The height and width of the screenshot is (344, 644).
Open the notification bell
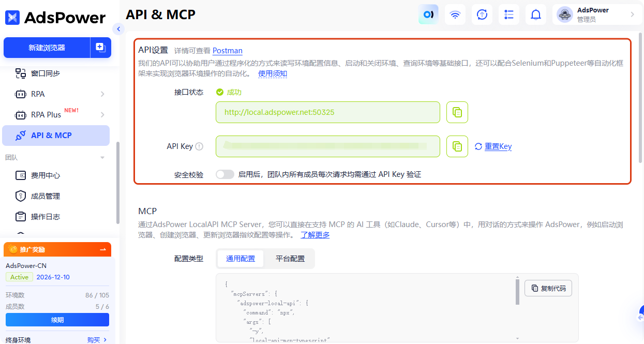tap(536, 14)
